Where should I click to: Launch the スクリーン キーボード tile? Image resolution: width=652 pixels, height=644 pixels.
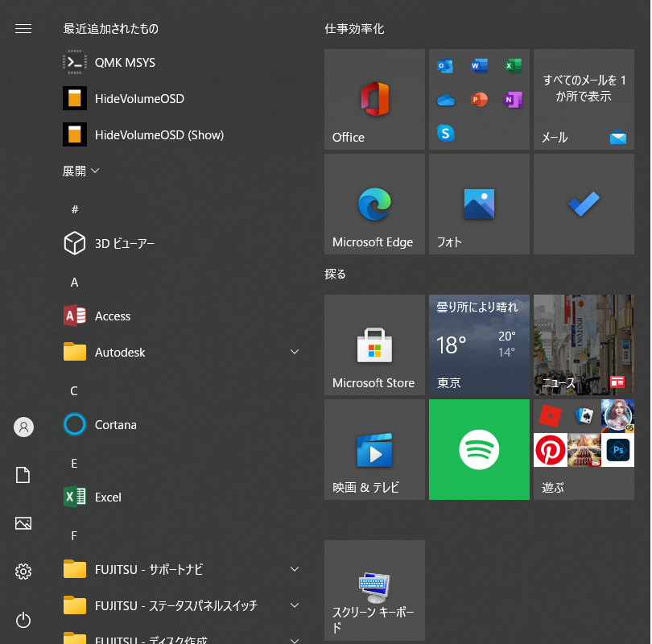point(373,590)
